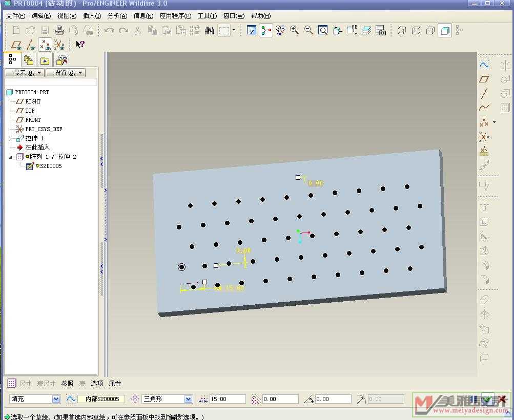Open the 属性 panel in dashboard
The height and width of the screenshot is (420, 514).
click(x=115, y=383)
